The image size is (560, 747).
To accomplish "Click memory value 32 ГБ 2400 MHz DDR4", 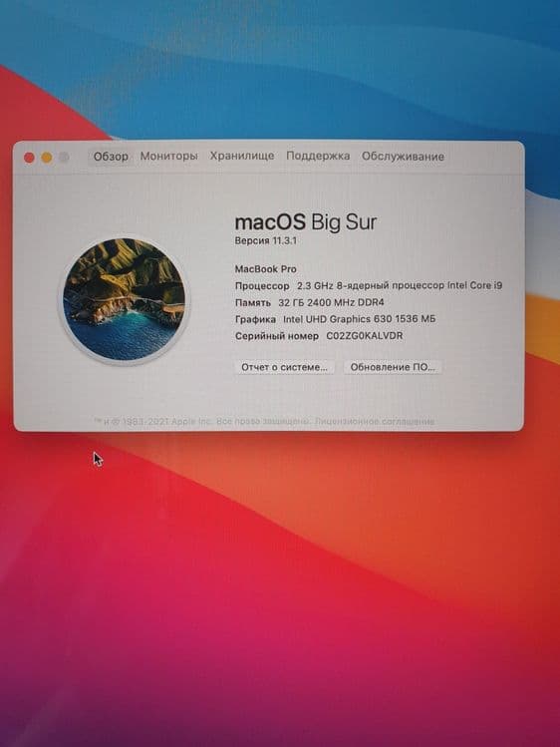I will click(x=331, y=302).
